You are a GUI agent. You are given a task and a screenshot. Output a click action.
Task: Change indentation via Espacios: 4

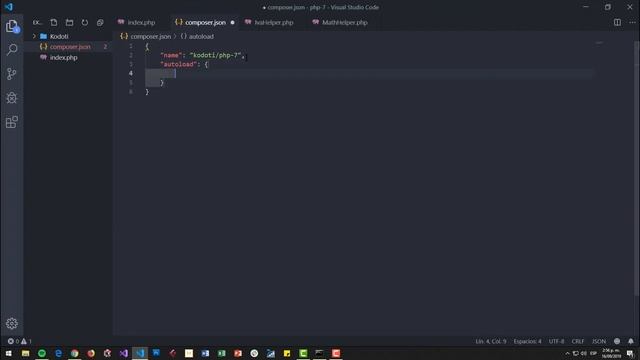(x=527, y=341)
